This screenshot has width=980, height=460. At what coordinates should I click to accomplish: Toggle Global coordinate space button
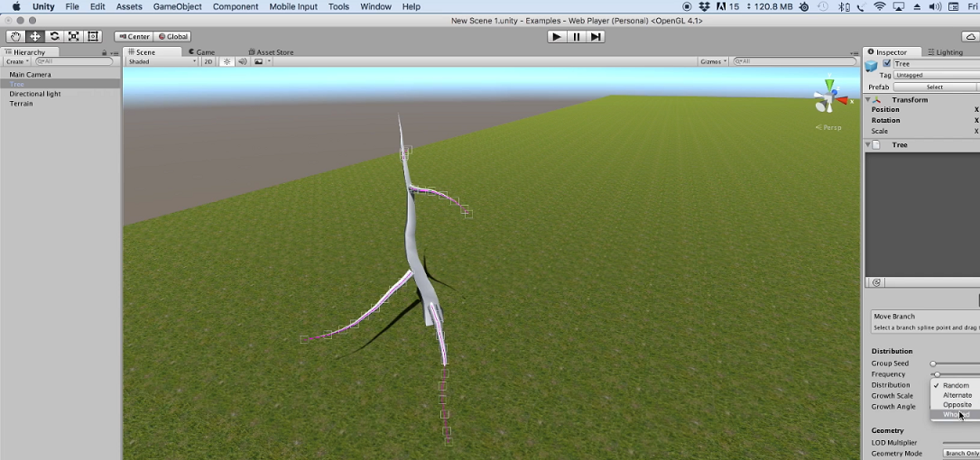[x=171, y=36]
